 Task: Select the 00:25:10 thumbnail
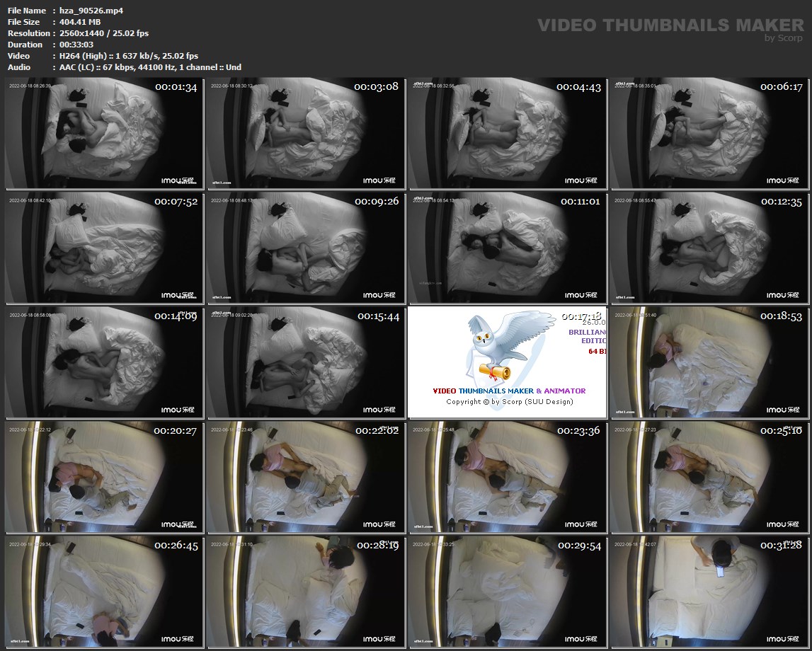pos(709,477)
